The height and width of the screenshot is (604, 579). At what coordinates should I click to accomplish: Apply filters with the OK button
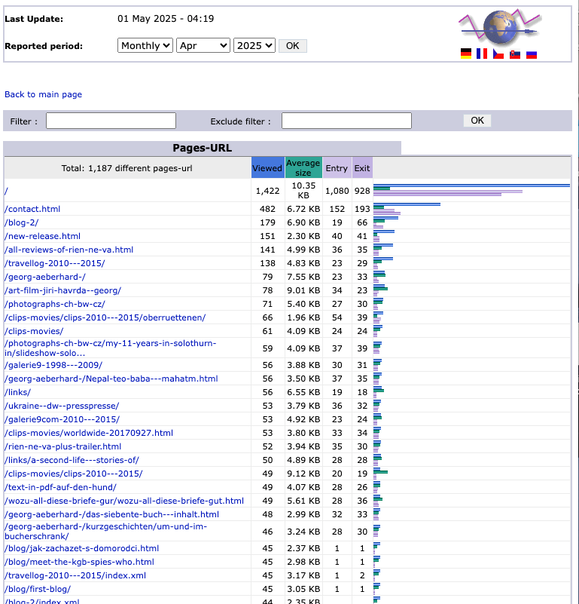click(477, 121)
